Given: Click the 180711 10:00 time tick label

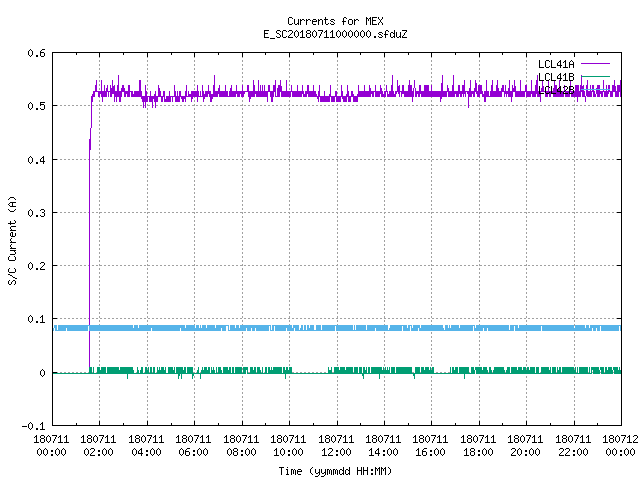Looking at the screenshot, I should click(288, 446).
